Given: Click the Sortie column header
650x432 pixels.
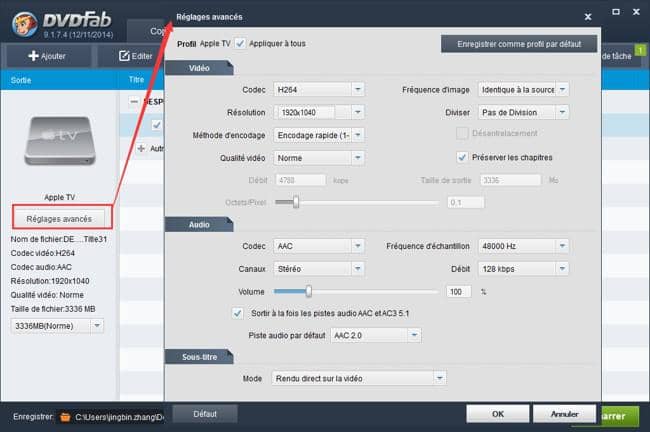Looking at the screenshot, I should [21, 80].
